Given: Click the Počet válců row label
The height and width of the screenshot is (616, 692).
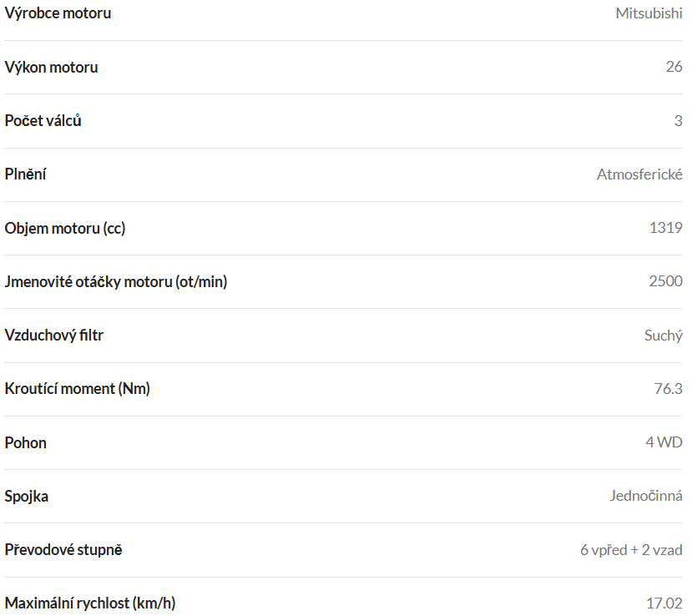Looking at the screenshot, I should (43, 121).
